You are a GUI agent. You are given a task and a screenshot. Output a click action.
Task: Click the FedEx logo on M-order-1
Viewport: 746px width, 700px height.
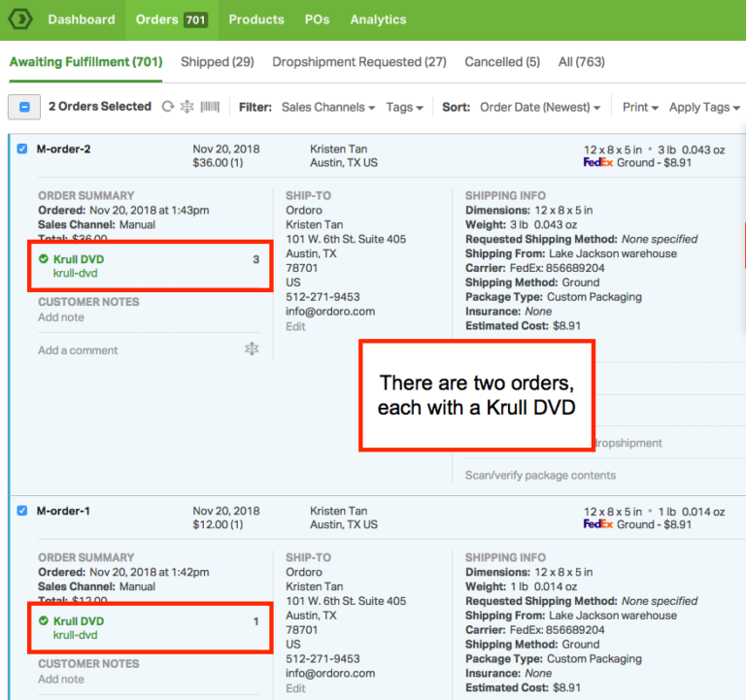597,524
